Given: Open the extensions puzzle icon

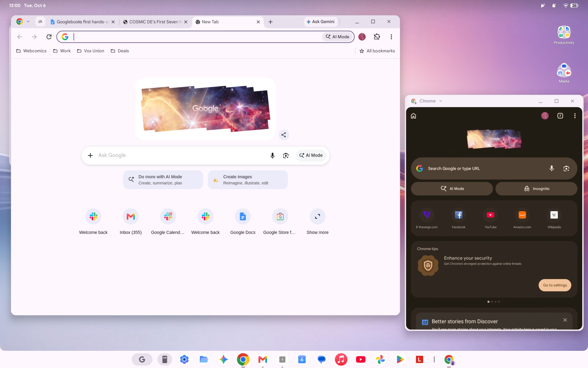Looking at the screenshot, I should pos(377,37).
